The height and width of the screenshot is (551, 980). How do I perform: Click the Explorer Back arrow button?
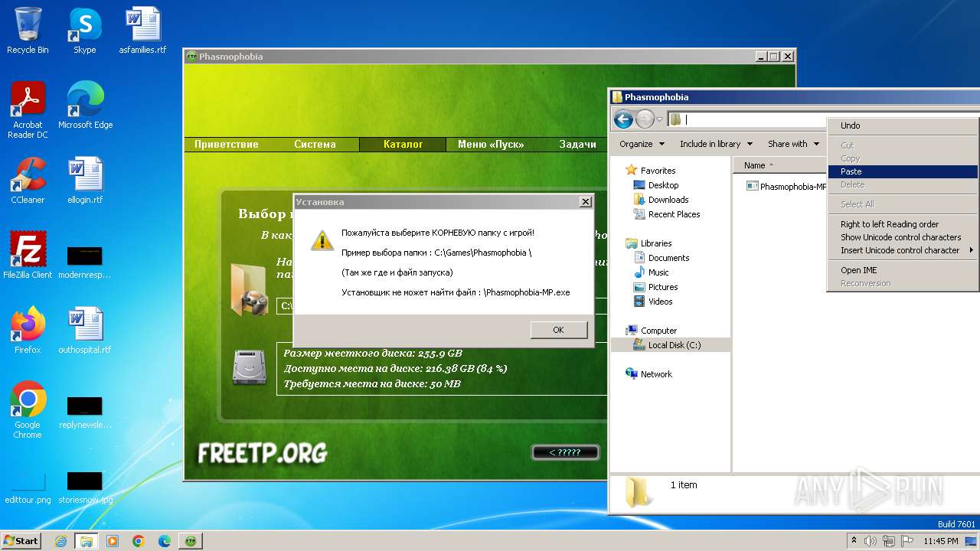point(623,119)
